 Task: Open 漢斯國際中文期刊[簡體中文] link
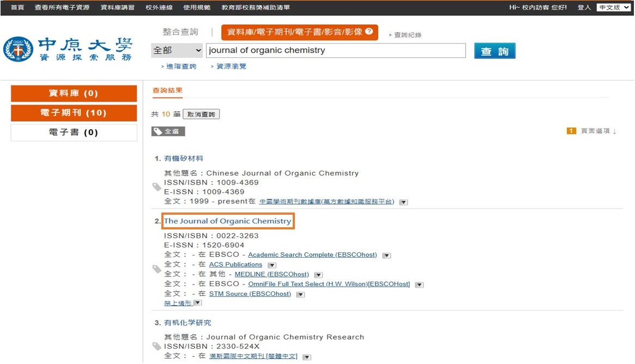[253, 356]
